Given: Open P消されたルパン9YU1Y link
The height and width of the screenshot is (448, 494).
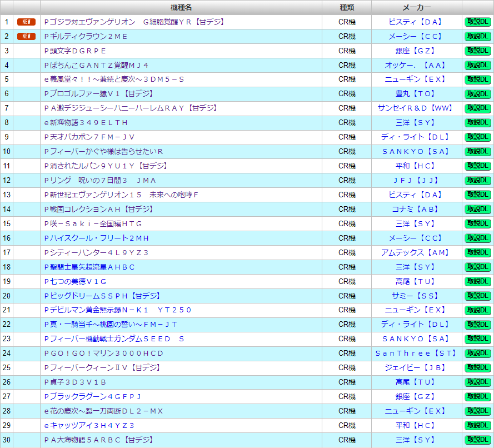Looking at the screenshot, I should coord(106,166).
